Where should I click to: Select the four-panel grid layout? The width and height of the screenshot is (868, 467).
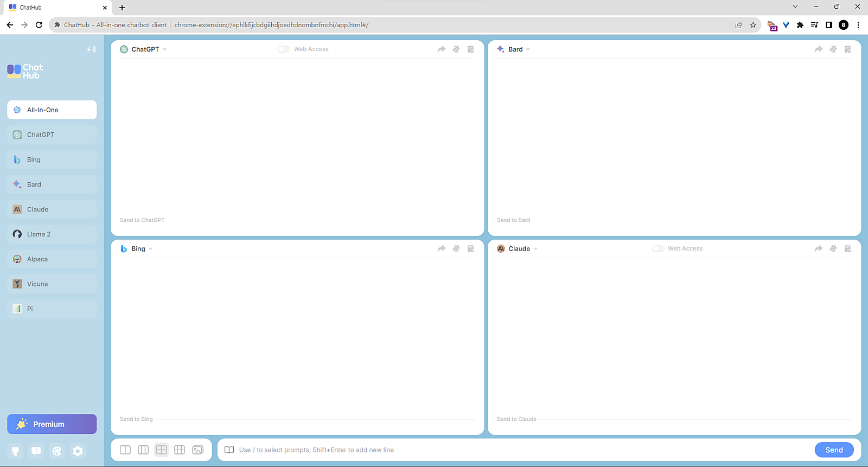[x=161, y=450]
